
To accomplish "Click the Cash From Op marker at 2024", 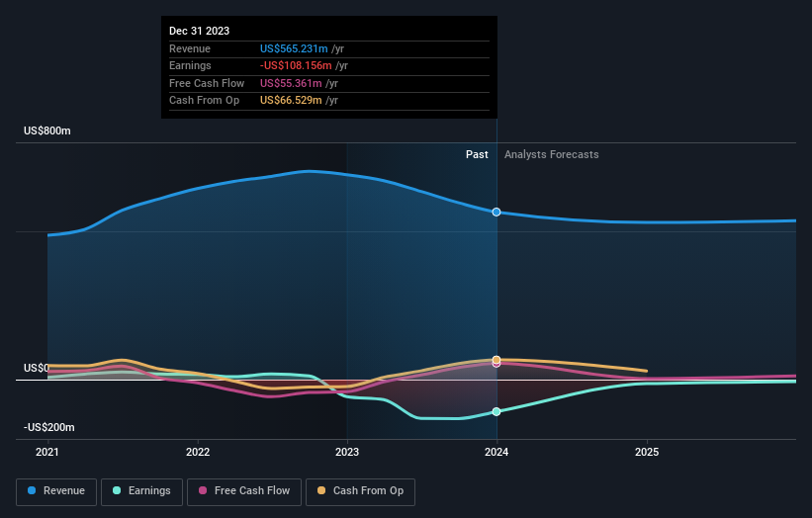I will click(496, 360).
